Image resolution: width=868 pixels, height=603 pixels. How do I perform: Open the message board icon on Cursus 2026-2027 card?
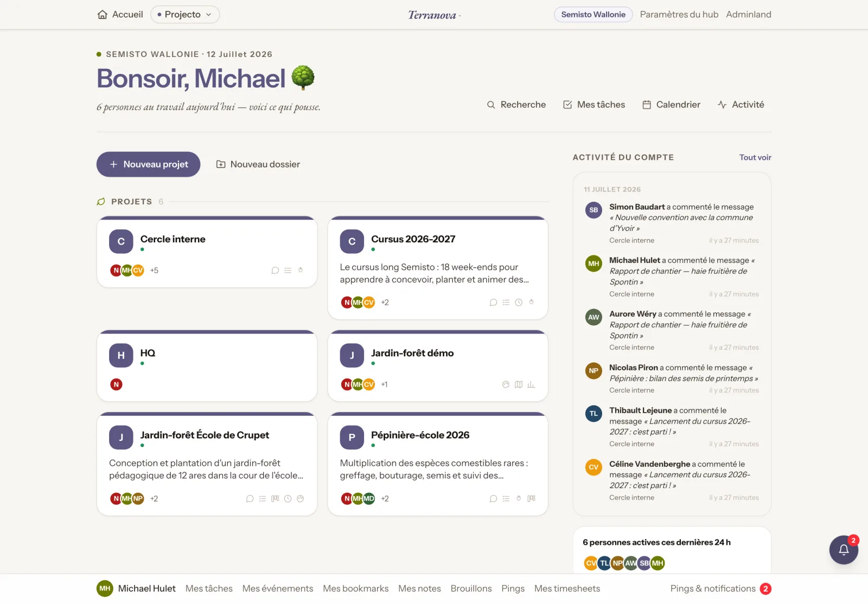click(493, 303)
